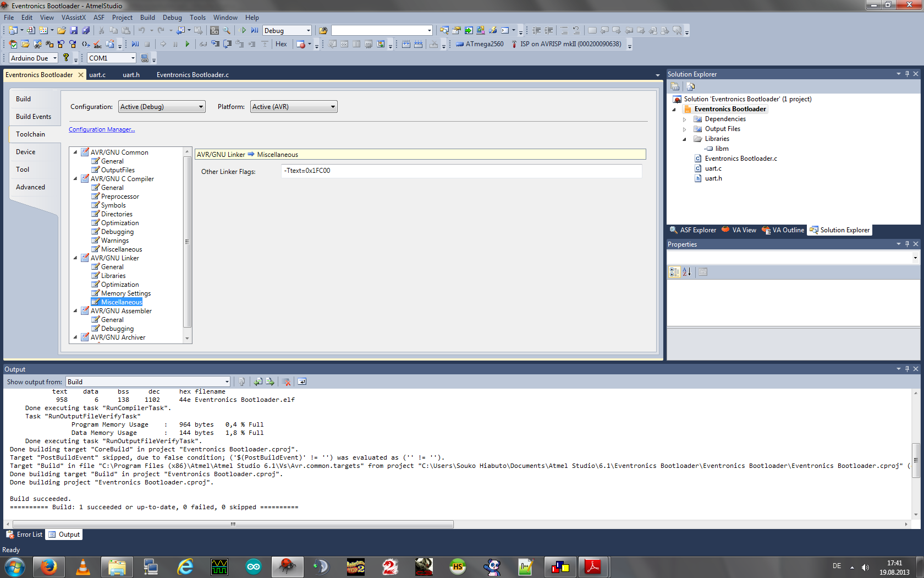924x578 pixels.
Task: Open uart.h in Solution Explorer
Action: pyautogui.click(x=713, y=178)
